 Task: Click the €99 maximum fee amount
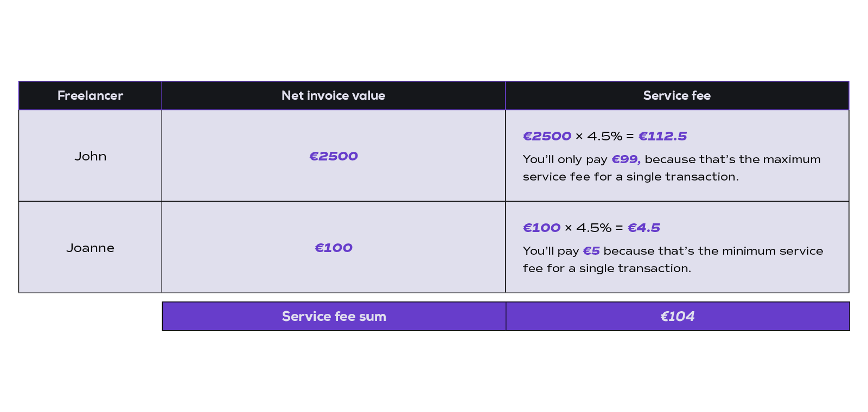(626, 159)
